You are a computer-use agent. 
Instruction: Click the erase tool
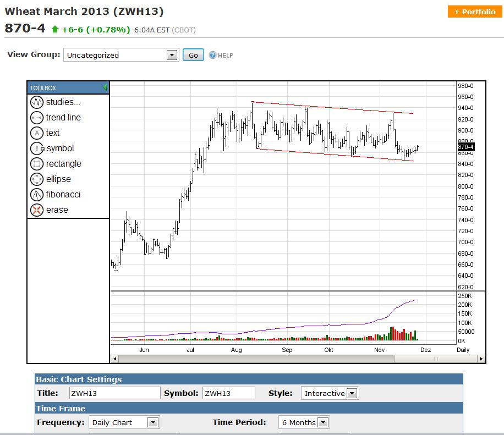[49, 210]
